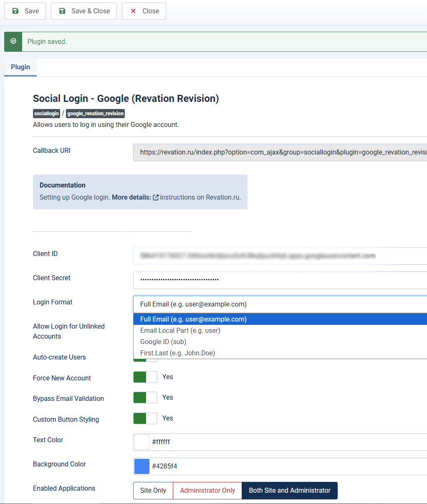Screen dimensions: 427x504
Task: Click the checkmark icon in Plugin saved alert
Action: pos(13,41)
